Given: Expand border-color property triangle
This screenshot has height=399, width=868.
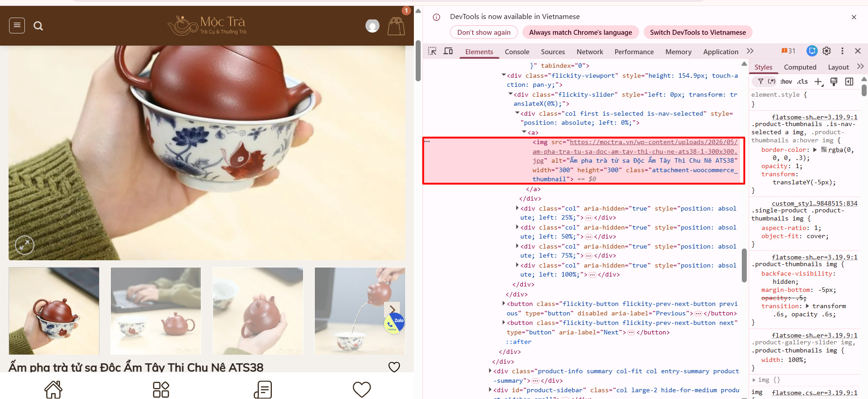Looking at the screenshot, I should tap(815, 150).
